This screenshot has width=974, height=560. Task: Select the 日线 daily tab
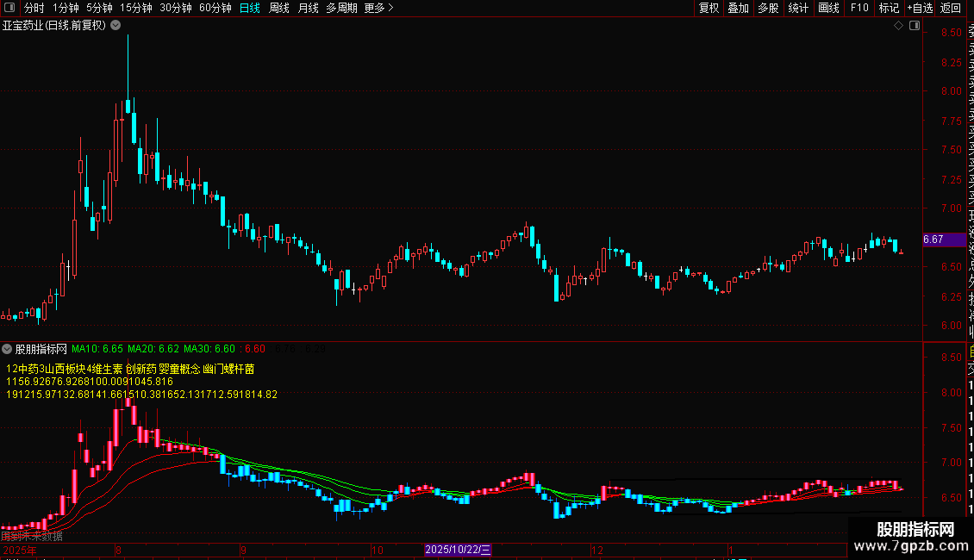250,8
